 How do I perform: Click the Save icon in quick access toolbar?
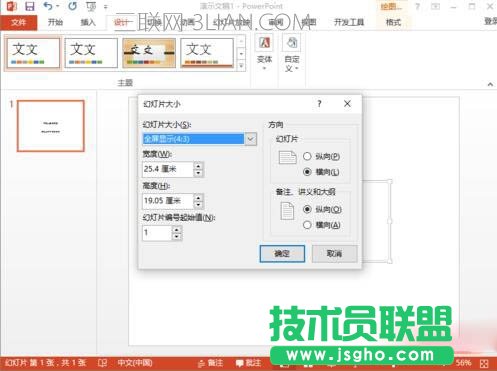pos(30,6)
